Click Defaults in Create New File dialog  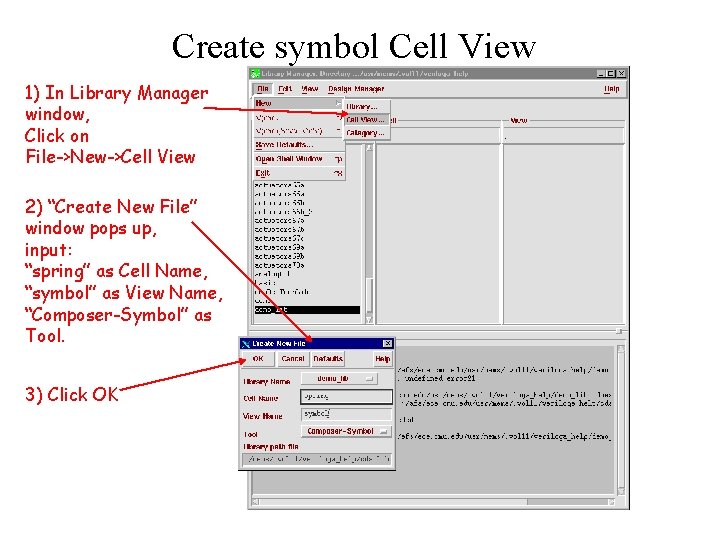[328, 359]
